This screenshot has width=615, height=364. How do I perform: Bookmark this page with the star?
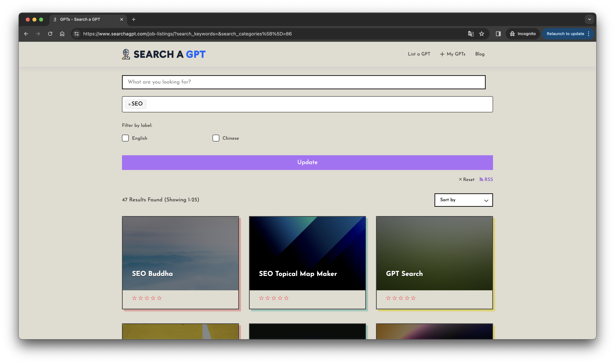482,34
